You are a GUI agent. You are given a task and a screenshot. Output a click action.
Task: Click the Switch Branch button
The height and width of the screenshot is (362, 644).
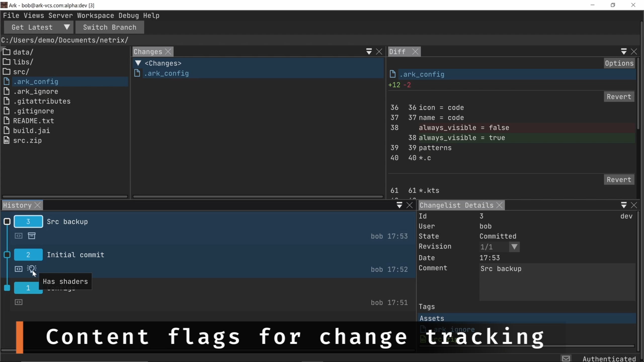tap(110, 27)
